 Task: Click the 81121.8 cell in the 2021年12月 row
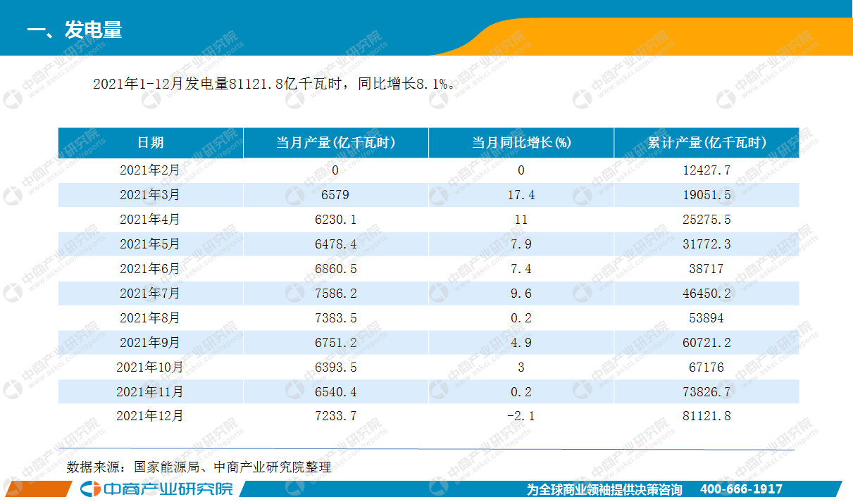coord(706,416)
